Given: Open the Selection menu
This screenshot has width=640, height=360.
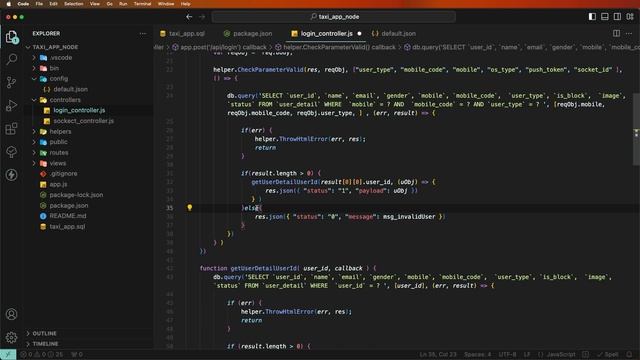Looking at the screenshot, I should point(73,4).
